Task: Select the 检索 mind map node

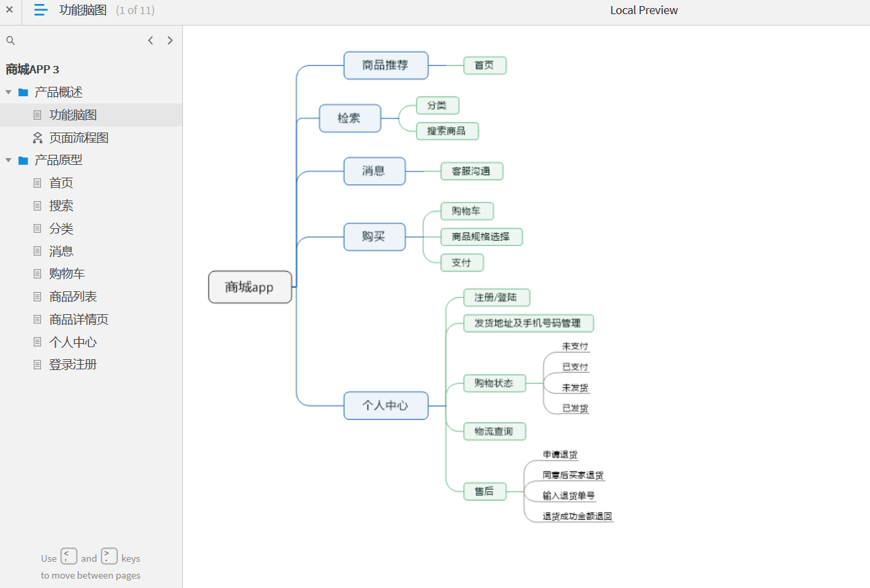Action: pos(350,118)
